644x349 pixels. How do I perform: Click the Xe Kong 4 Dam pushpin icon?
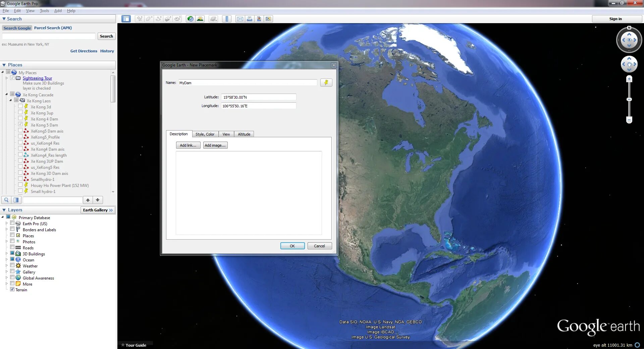point(26,119)
